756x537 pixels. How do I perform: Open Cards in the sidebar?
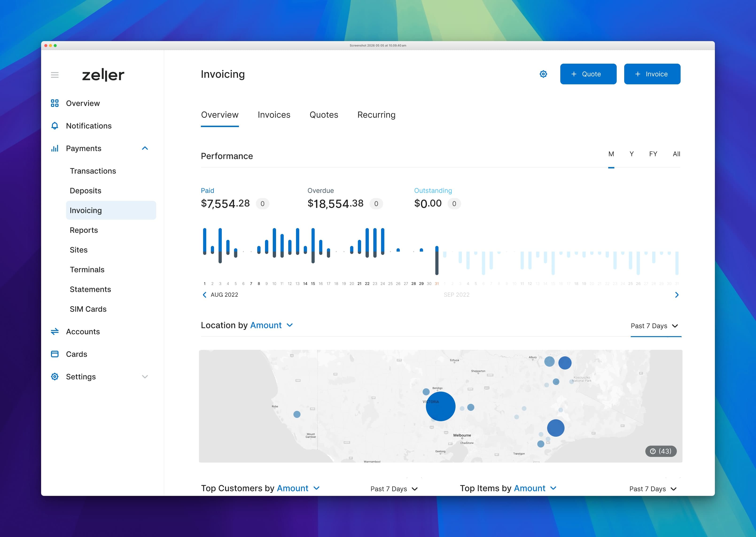tap(76, 354)
